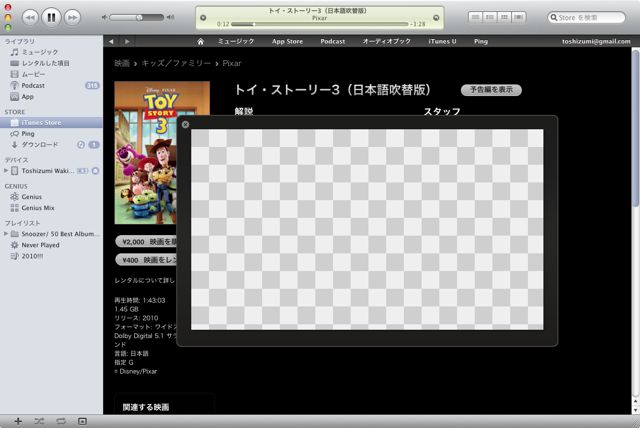
Task: Click the Toy Story 3 poster
Action: 146,153
